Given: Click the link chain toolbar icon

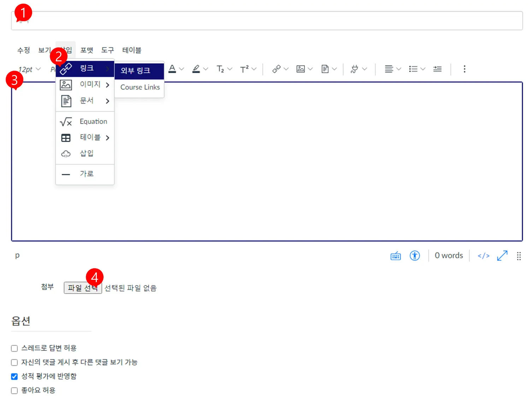Looking at the screenshot, I should 276,69.
